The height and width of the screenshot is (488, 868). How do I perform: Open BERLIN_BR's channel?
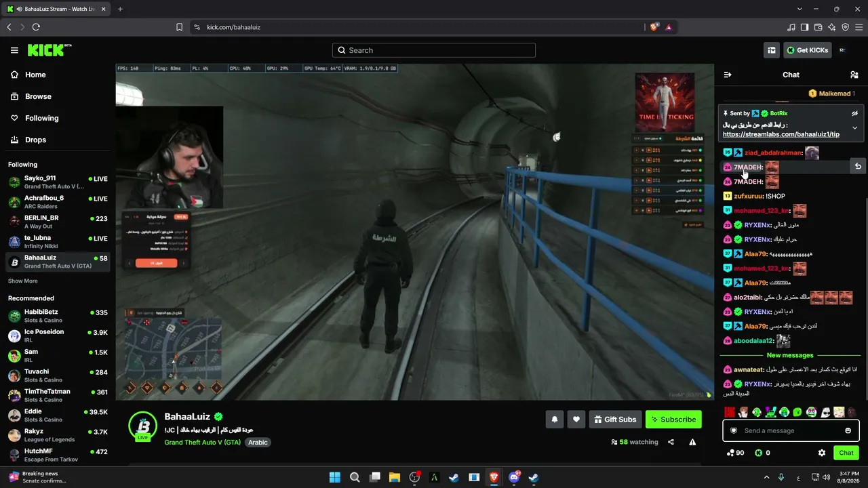click(58, 222)
